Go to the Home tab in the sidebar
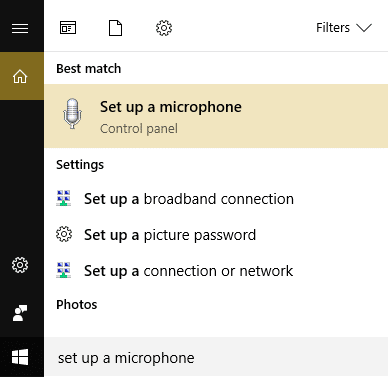The image size is (388, 377). (20, 76)
